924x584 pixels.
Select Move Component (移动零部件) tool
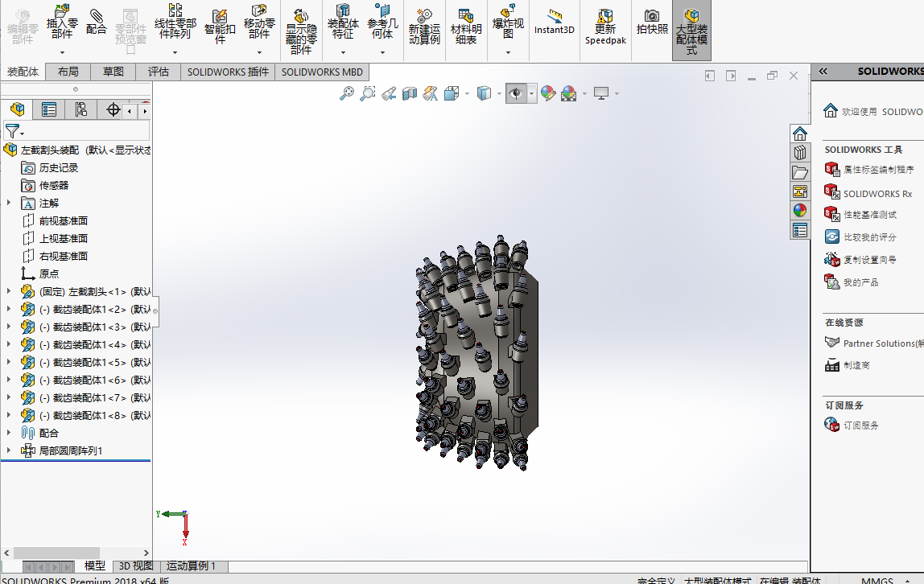[259, 22]
